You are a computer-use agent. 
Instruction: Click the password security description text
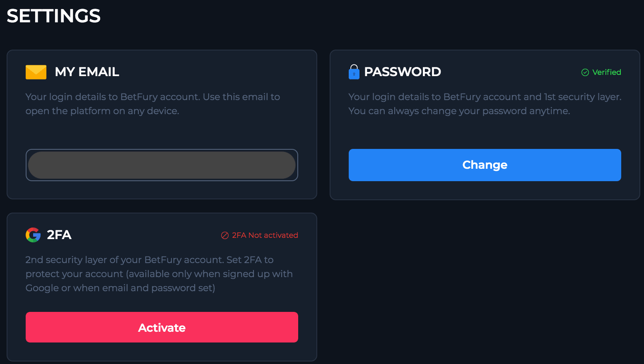(x=484, y=103)
